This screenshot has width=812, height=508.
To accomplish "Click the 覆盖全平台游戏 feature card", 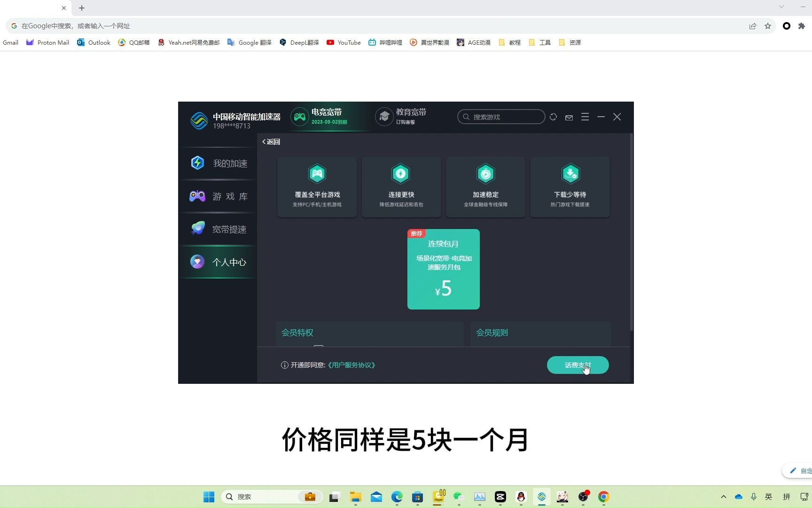I will click(317, 187).
